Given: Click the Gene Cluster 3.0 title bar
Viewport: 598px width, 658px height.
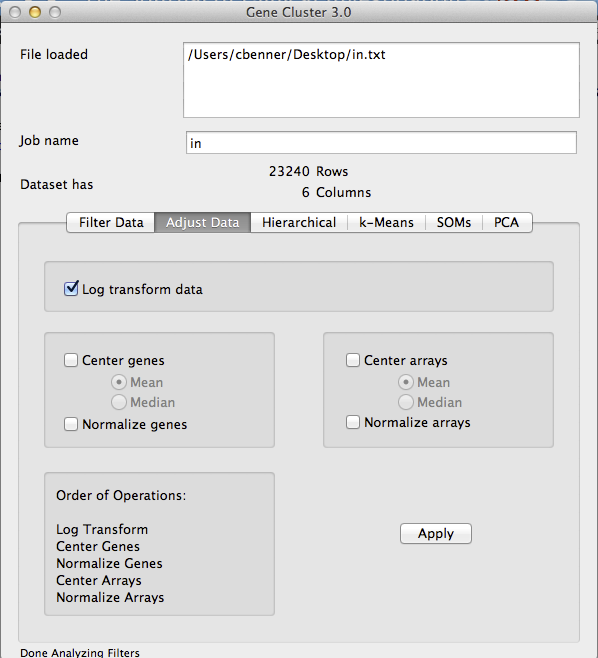Looking at the screenshot, I should click(x=298, y=12).
